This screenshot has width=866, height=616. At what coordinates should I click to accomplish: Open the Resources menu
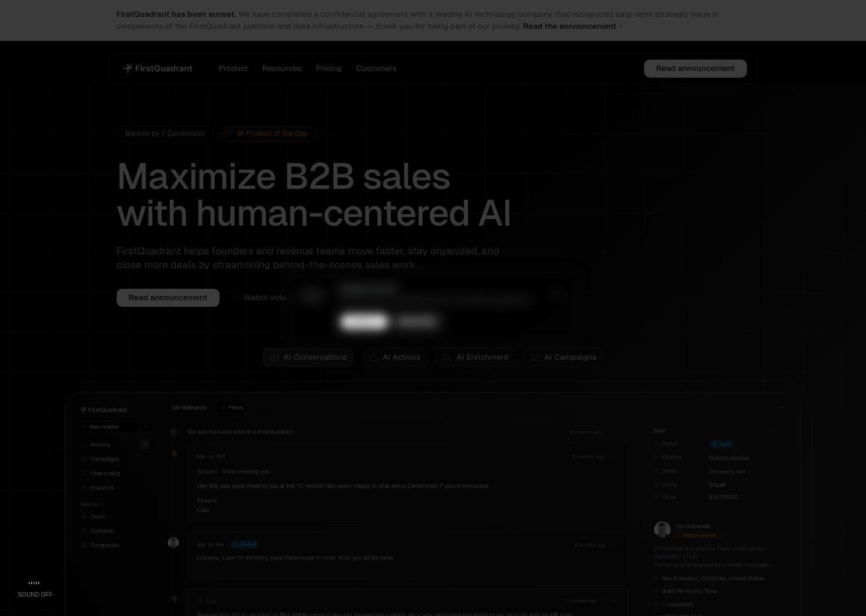point(281,69)
